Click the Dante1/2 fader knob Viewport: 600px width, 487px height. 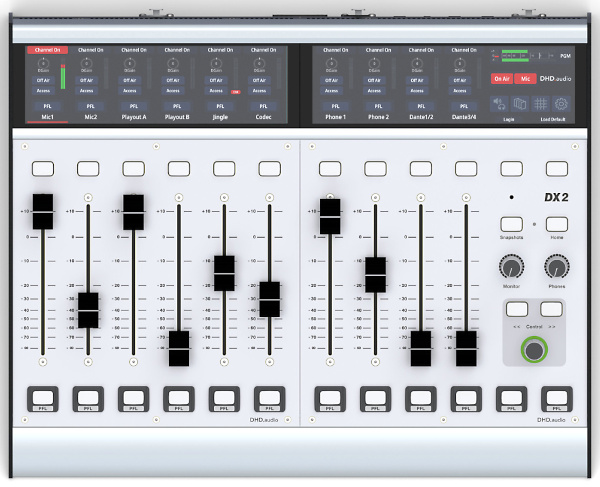(421, 349)
